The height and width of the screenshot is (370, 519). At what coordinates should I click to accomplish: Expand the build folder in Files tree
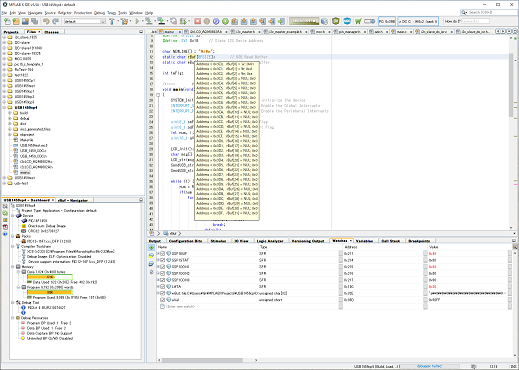pos(10,113)
